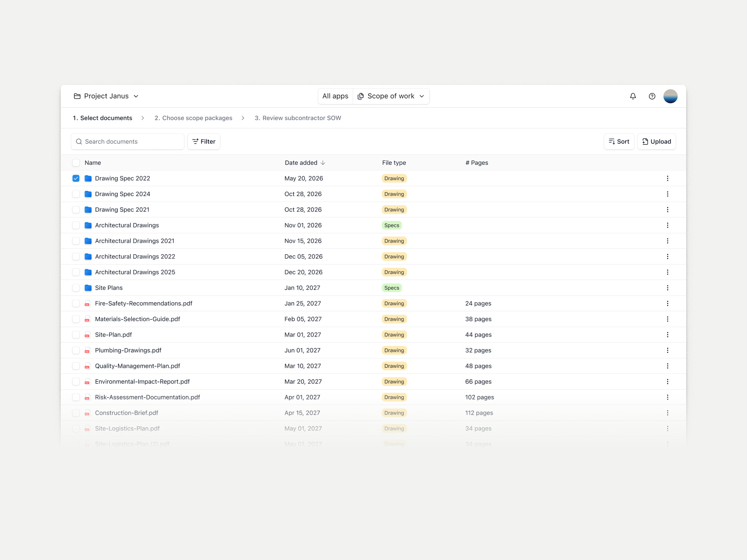Image resolution: width=747 pixels, height=560 pixels.
Task: Open the notifications bell
Action: pyautogui.click(x=633, y=96)
